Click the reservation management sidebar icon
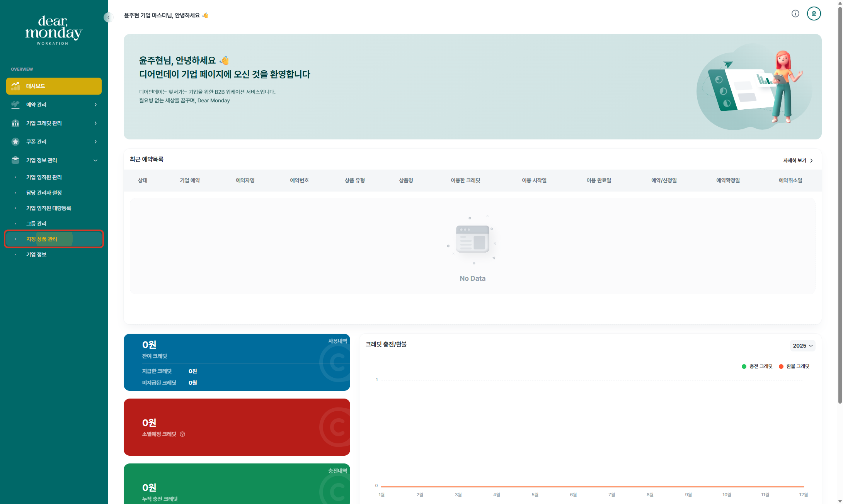The image size is (843, 504). (x=15, y=105)
